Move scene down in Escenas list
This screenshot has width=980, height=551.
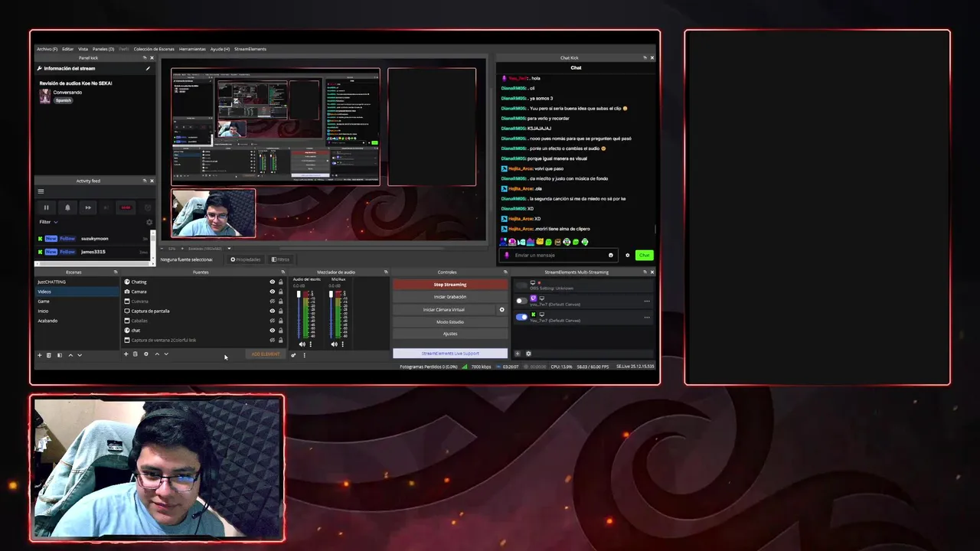80,355
